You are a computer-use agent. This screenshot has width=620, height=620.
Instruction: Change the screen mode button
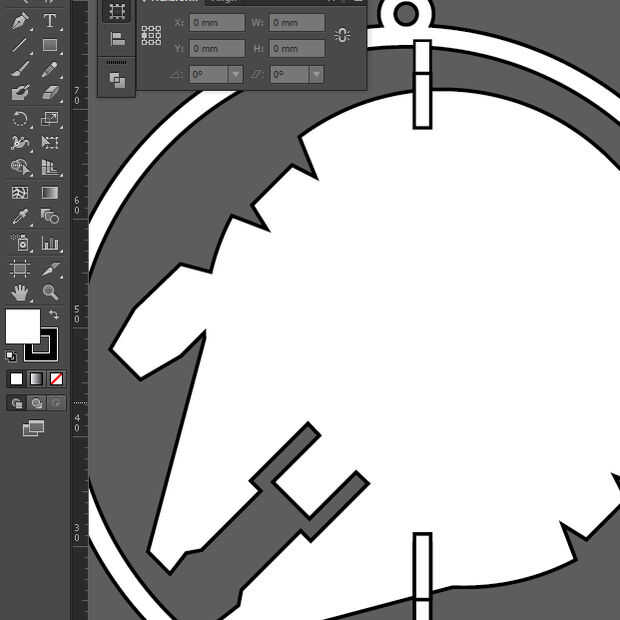(x=33, y=428)
